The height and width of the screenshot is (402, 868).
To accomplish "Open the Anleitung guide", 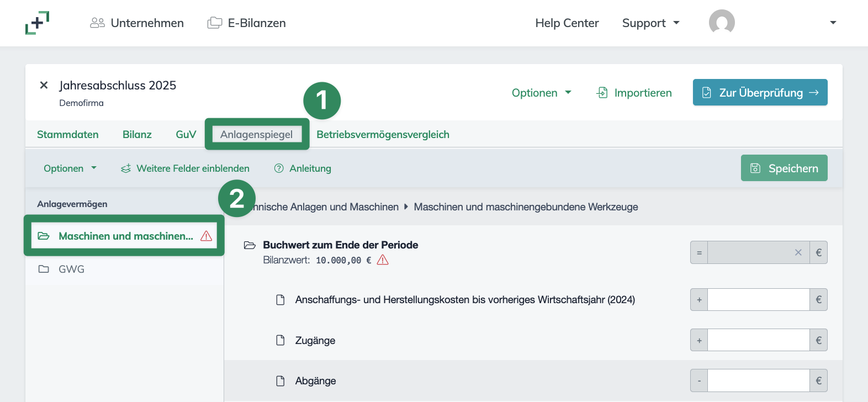I will 303,168.
